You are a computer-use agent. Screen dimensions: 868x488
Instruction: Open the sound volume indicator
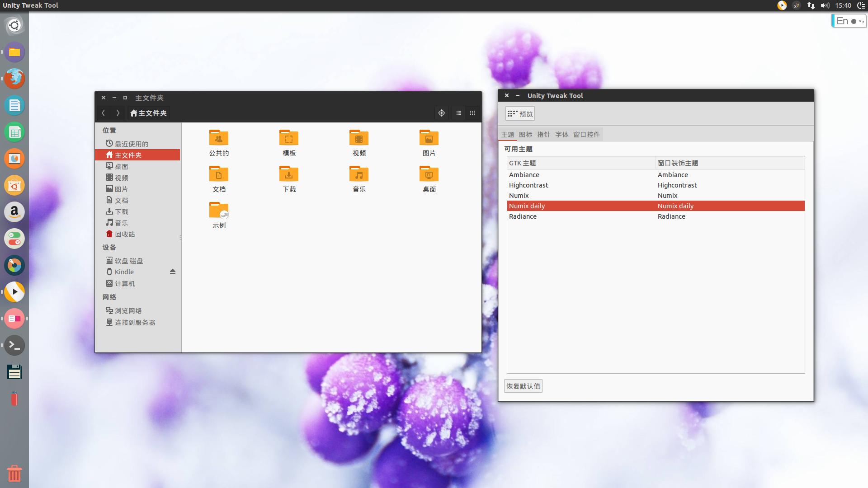pyautogui.click(x=825, y=5)
